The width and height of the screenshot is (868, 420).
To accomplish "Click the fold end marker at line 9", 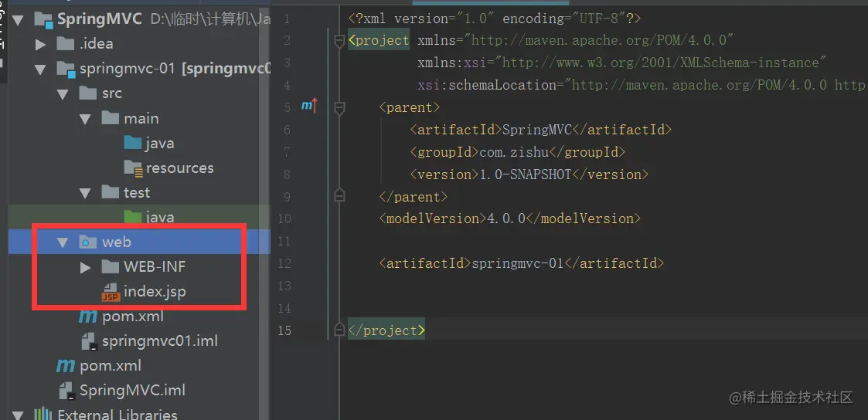I will click(339, 195).
